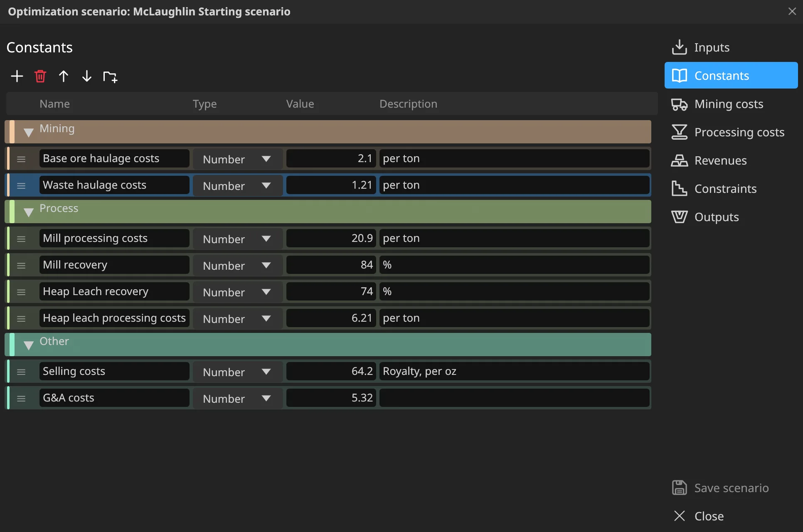Open the Inputs section
Image resolution: width=803 pixels, height=532 pixels.
coord(731,47)
